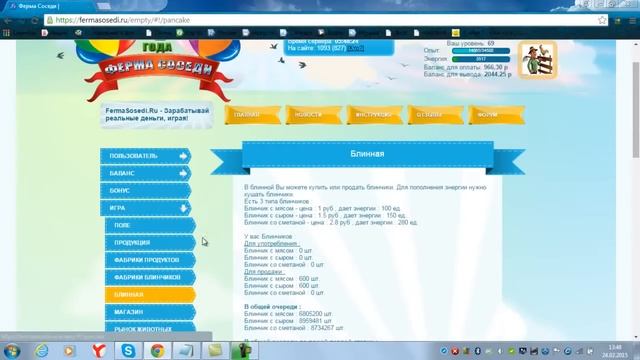The width and height of the screenshot is (640, 360).
Task: Open the sticky notes taskbar icon
Action: pyautogui.click(x=215, y=351)
